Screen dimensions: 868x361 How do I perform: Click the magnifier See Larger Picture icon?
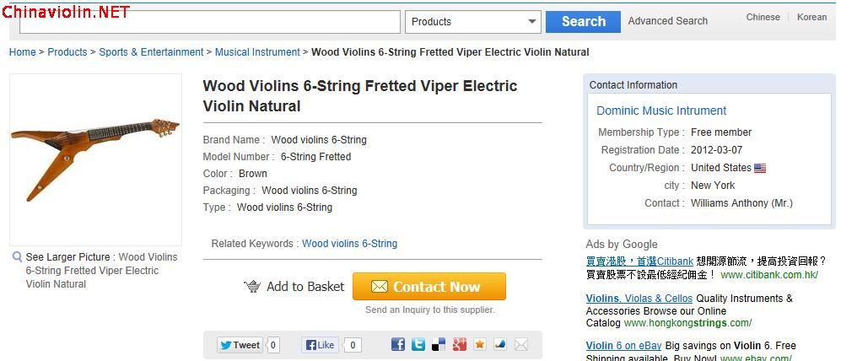click(x=17, y=257)
